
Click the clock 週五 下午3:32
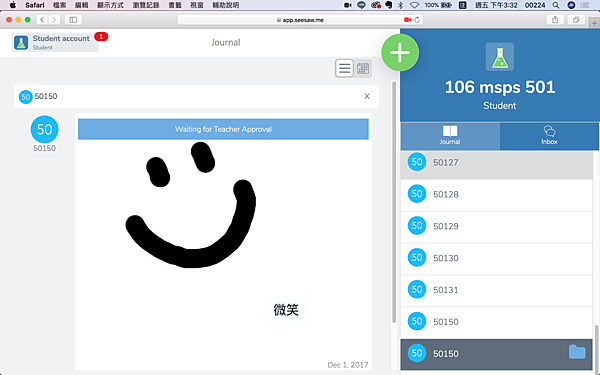coord(496,5)
